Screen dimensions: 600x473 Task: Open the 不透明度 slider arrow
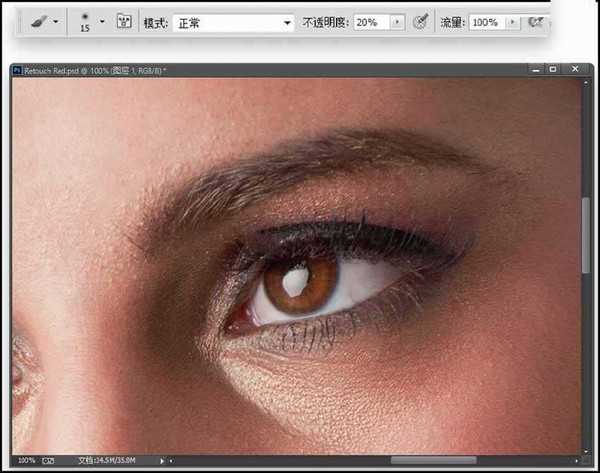[397, 22]
